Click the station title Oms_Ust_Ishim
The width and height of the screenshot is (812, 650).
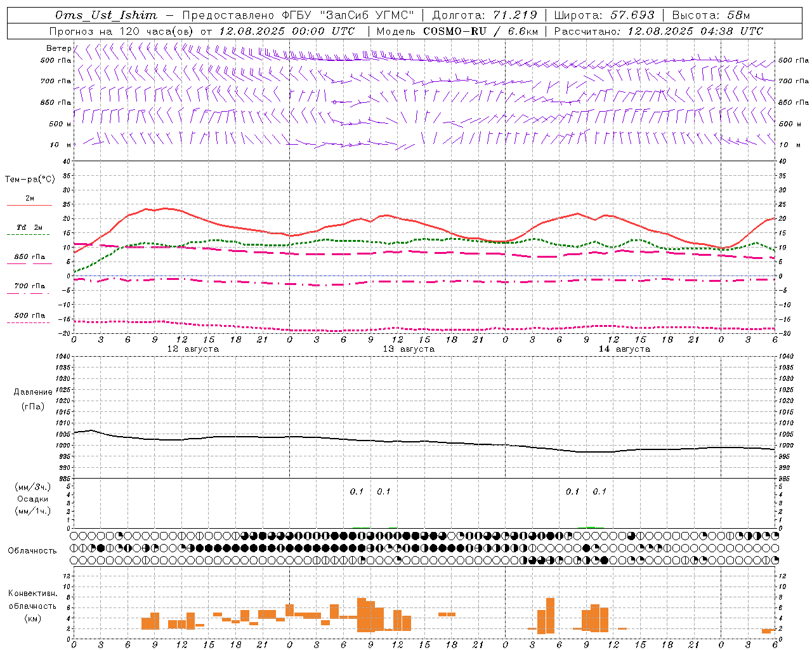(106, 15)
